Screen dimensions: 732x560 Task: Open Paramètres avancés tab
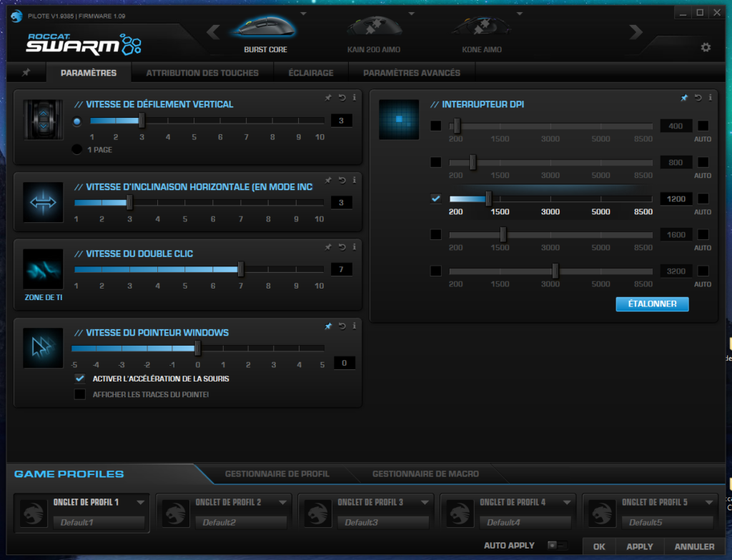pos(412,73)
